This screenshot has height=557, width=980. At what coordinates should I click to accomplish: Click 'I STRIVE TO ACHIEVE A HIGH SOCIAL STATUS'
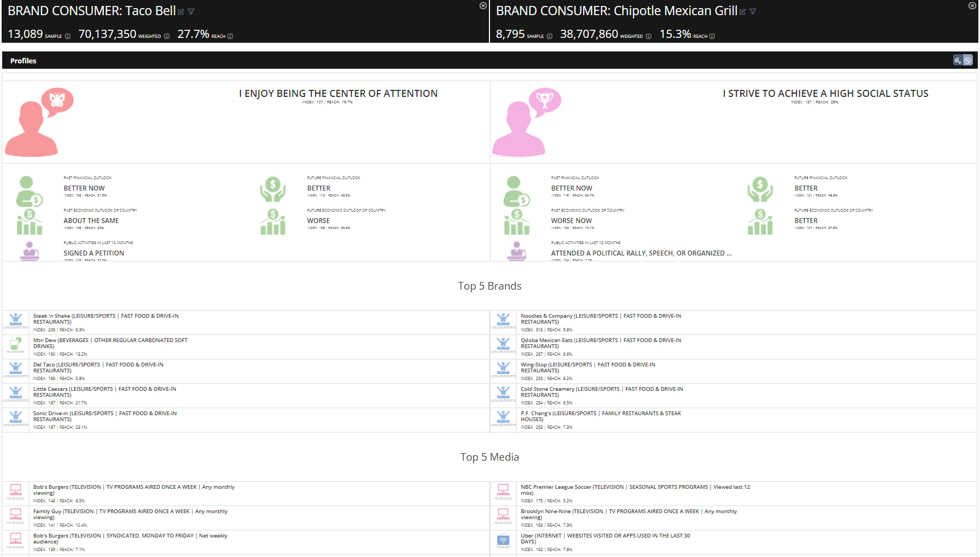coord(826,94)
